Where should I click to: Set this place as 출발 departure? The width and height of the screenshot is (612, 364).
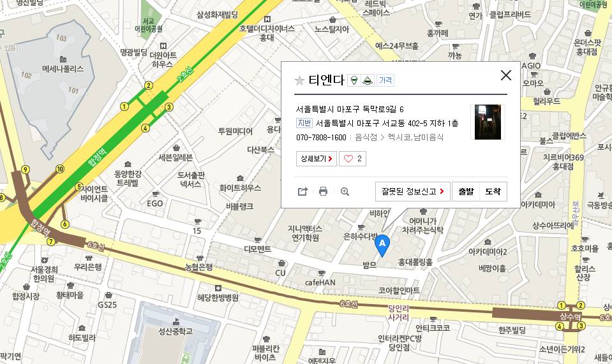[x=466, y=191]
